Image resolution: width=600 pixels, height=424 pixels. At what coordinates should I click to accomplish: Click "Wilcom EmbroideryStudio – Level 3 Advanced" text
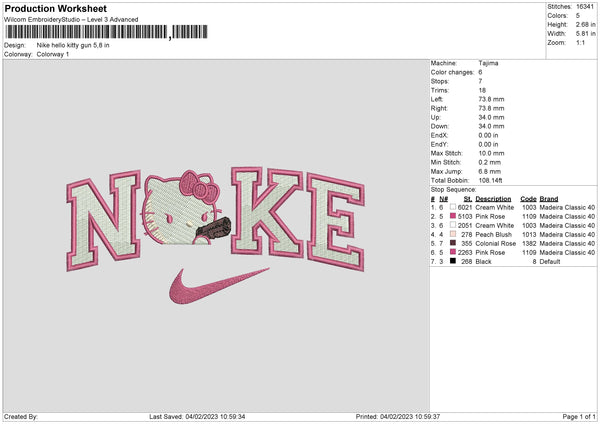pos(71,20)
